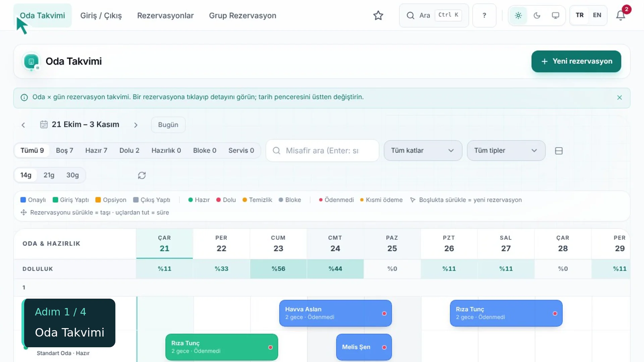Jump to Bugün
The width and height of the screenshot is (644, 362).
point(168,125)
